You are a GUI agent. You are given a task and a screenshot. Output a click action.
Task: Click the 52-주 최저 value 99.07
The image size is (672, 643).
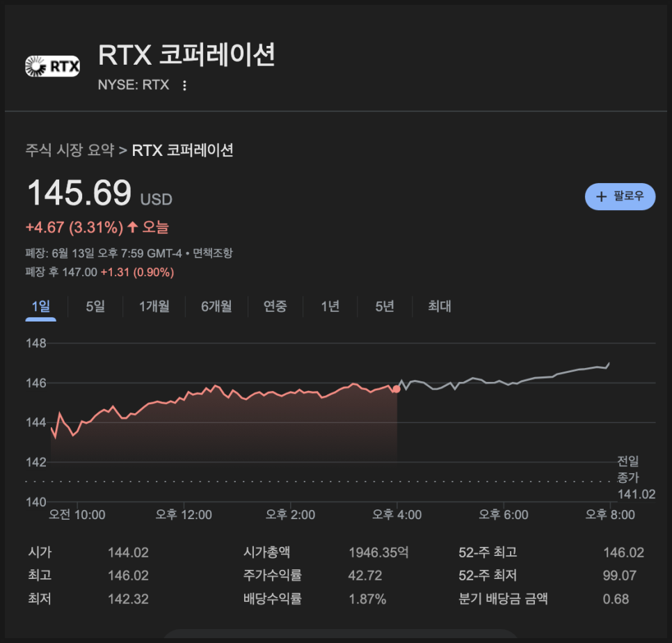tap(619, 575)
